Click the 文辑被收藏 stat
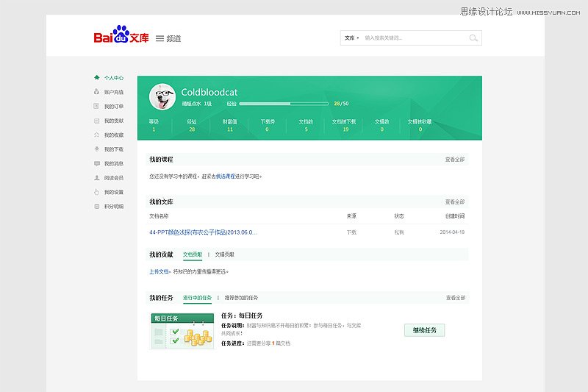 click(420, 125)
